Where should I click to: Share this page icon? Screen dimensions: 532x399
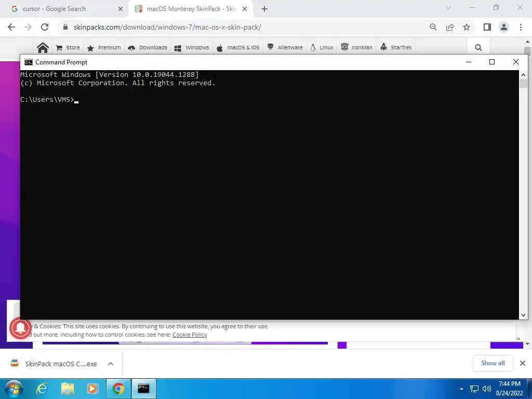pos(450,27)
